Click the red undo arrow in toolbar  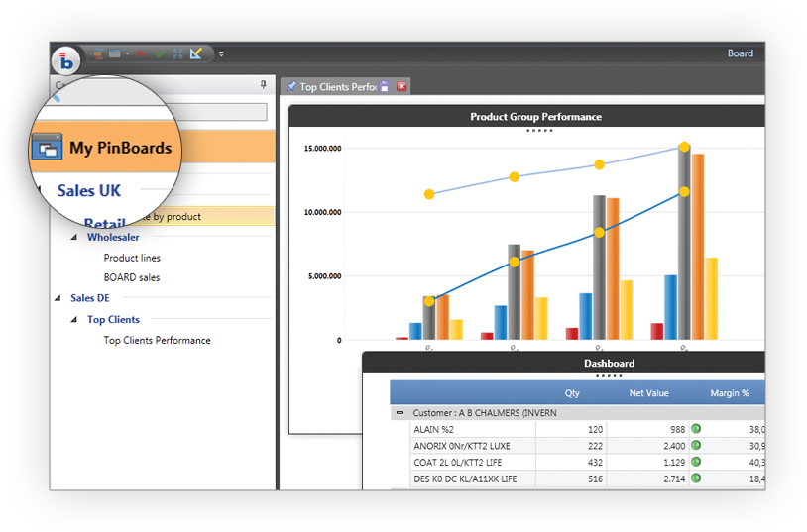pos(141,53)
